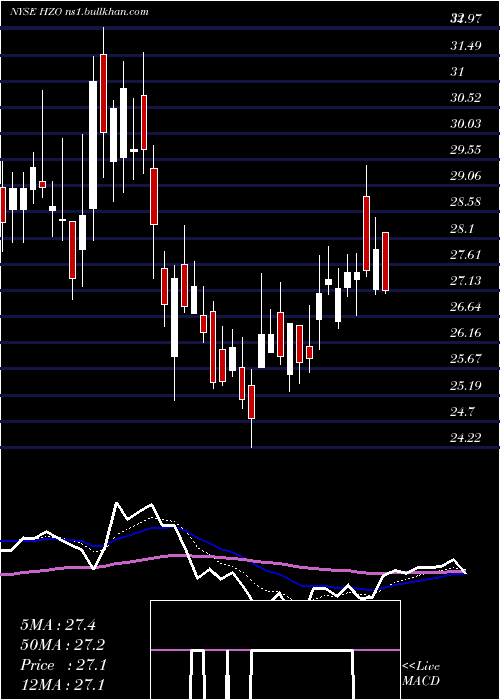Click the 25.19 price axis label
This screenshot has height=700, width=500.
[466, 385]
